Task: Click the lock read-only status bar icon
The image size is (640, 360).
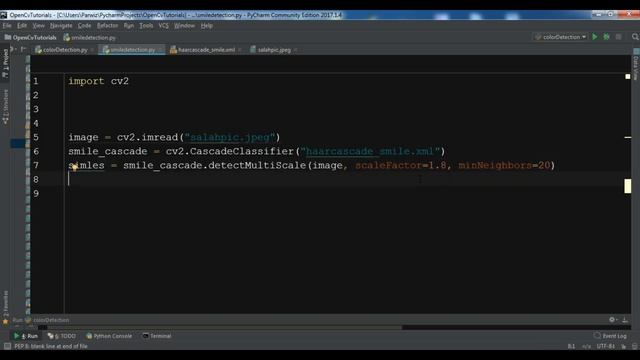Action: pyautogui.click(x=624, y=346)
